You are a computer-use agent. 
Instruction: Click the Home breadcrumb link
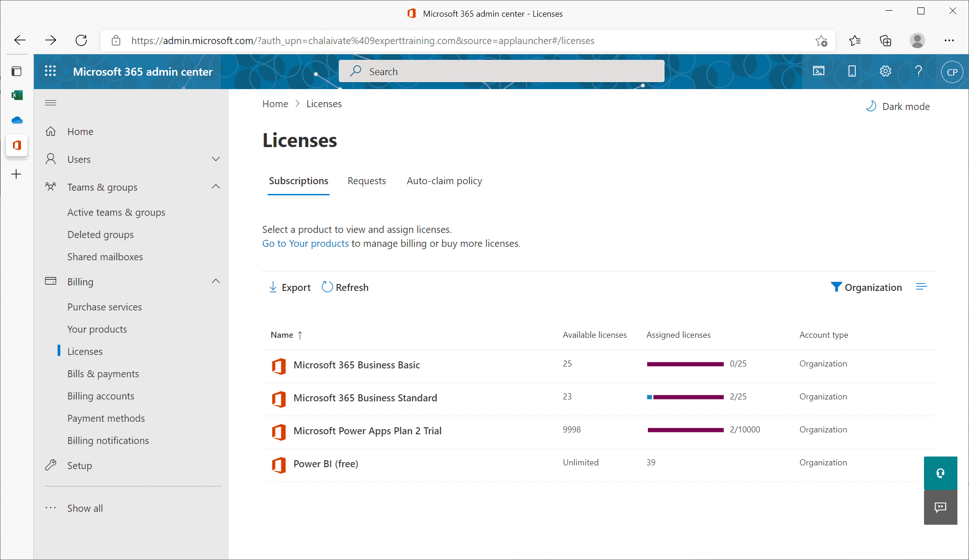point(275,104)
